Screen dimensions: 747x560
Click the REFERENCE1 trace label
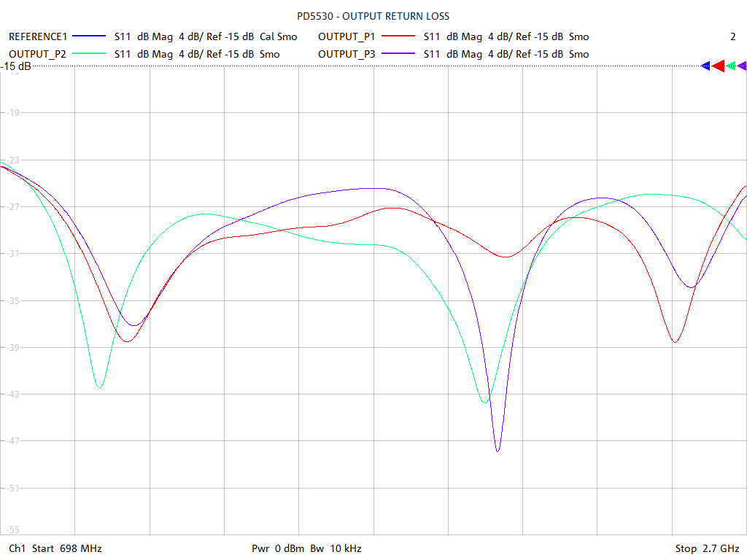click(x=38, y=36)
